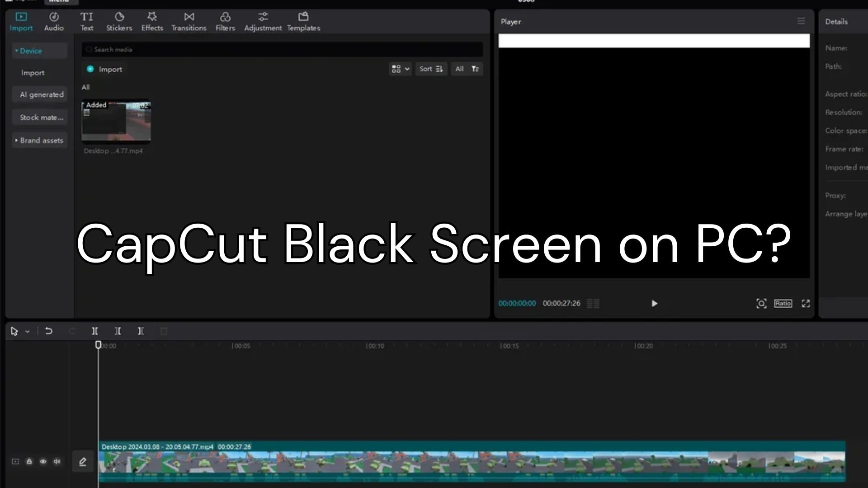Click the 00:10 ruler mark

click(x=375, y=346)
